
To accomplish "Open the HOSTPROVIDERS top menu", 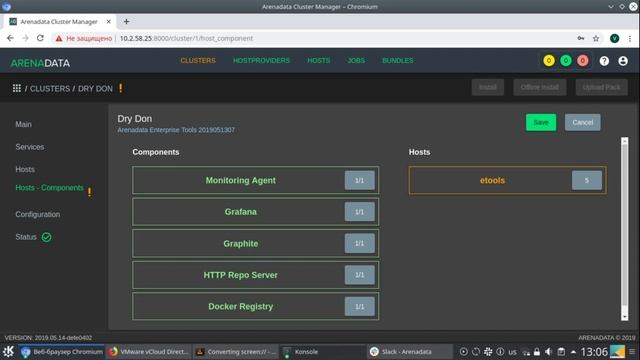I will (x=261, y=60).
